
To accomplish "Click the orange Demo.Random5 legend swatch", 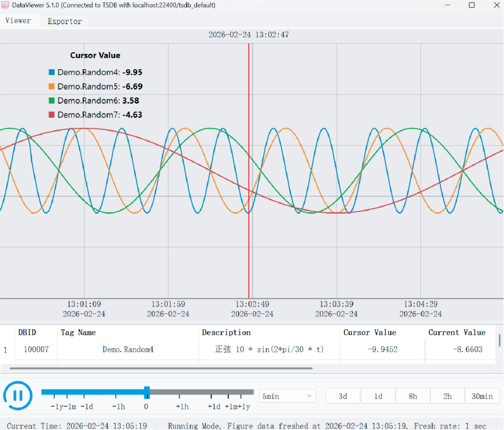I will coord(51,87).
